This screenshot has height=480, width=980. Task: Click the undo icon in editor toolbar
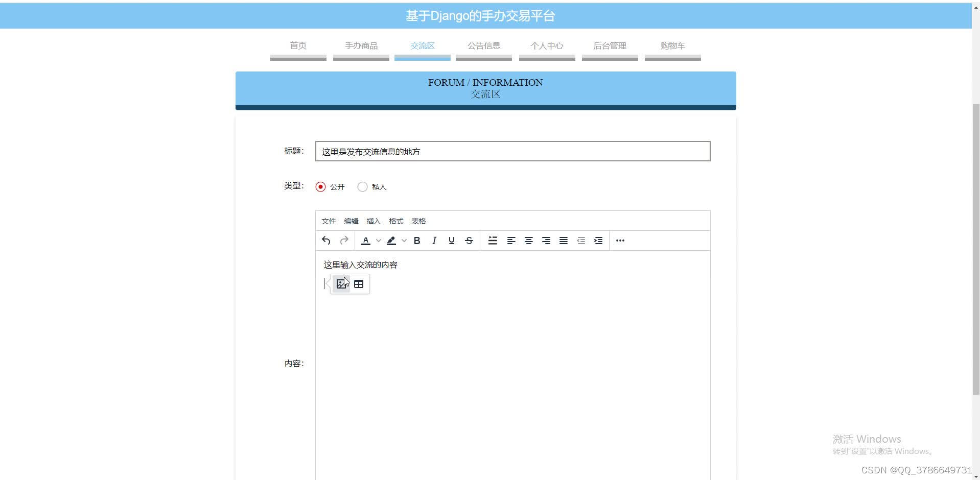pos(326,241)
